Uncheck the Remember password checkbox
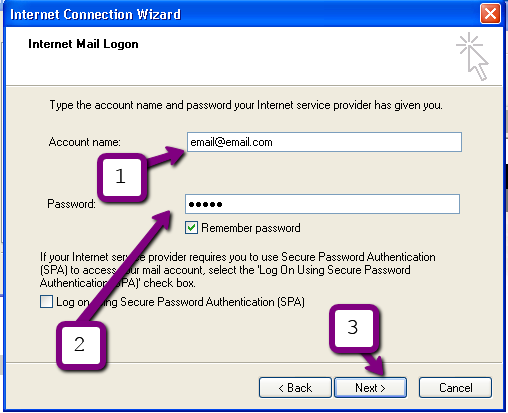 click(192, 228)
